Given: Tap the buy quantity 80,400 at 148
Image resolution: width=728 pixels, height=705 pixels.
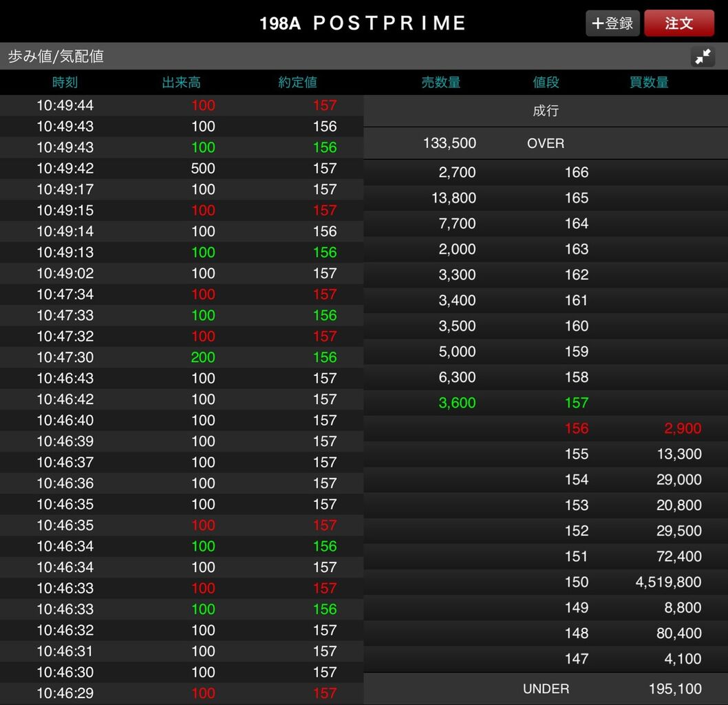Looking at the screenshot, I should point(679,633).
